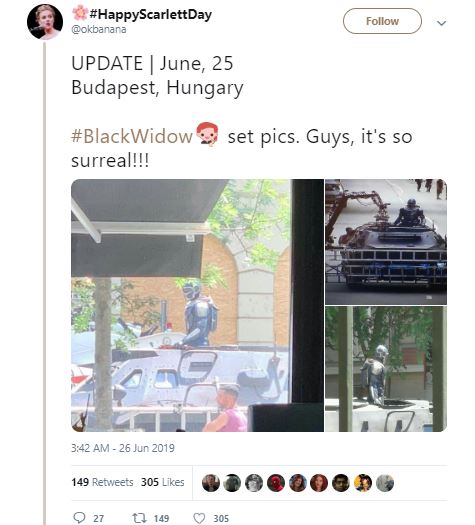The height and width of the screenshot is (525, 475).
Task: Open the #BlackWidow hashtag link
Action: 132,136
